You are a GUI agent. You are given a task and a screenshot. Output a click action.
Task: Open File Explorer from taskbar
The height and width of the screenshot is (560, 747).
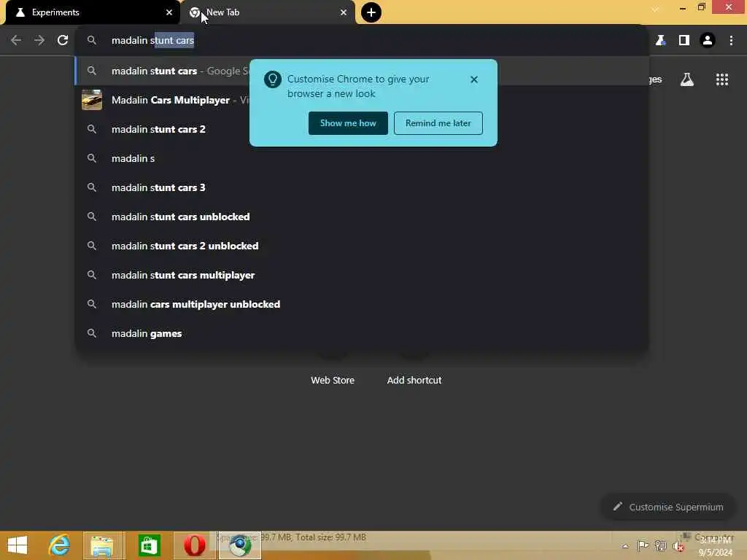pos(102,545)
